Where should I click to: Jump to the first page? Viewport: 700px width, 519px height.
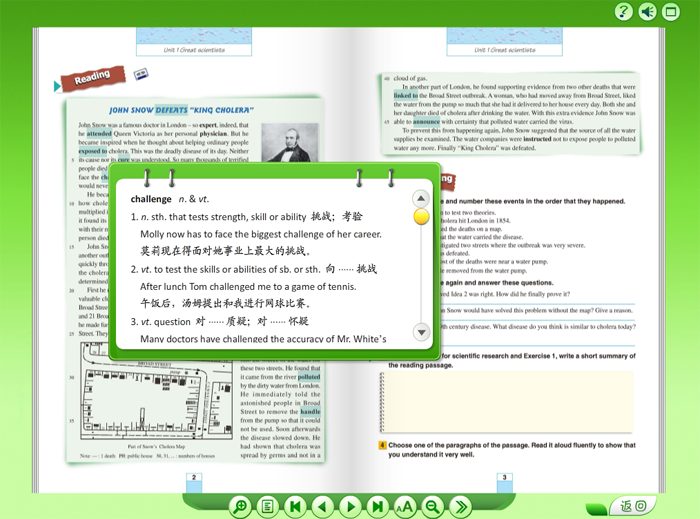295,507
